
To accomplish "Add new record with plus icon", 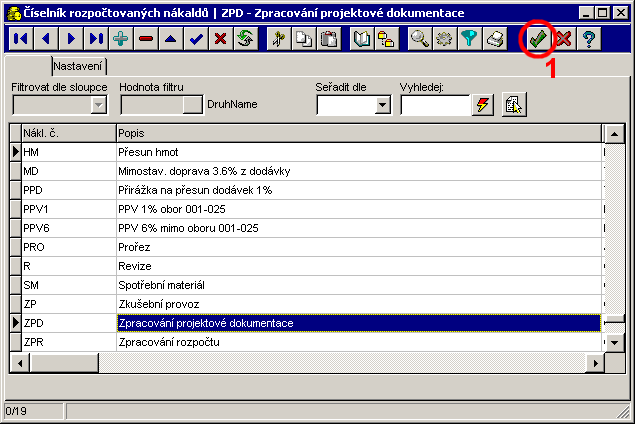I will [121, 39].
